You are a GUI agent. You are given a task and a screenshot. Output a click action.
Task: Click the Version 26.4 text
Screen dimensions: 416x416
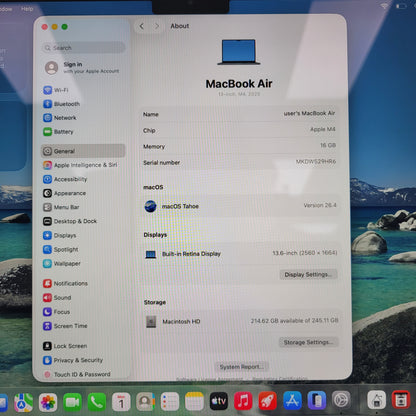tap(320, 205)
